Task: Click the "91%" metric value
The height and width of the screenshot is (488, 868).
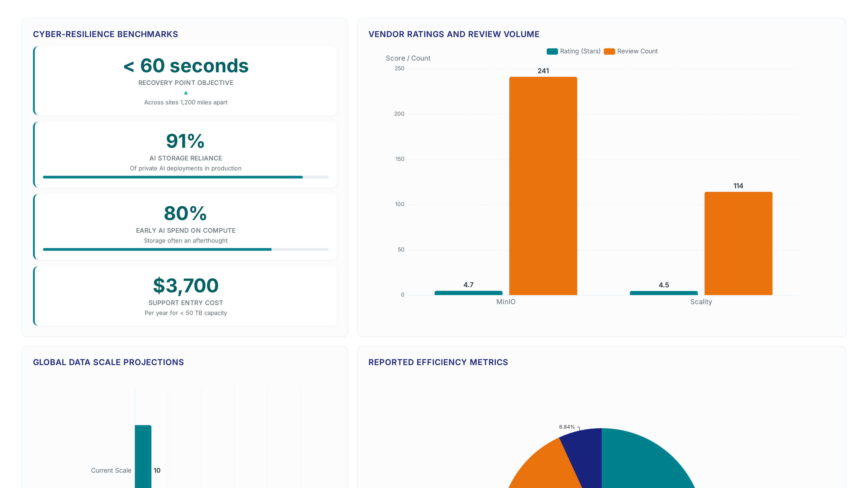Action: (x=186, y=141)
